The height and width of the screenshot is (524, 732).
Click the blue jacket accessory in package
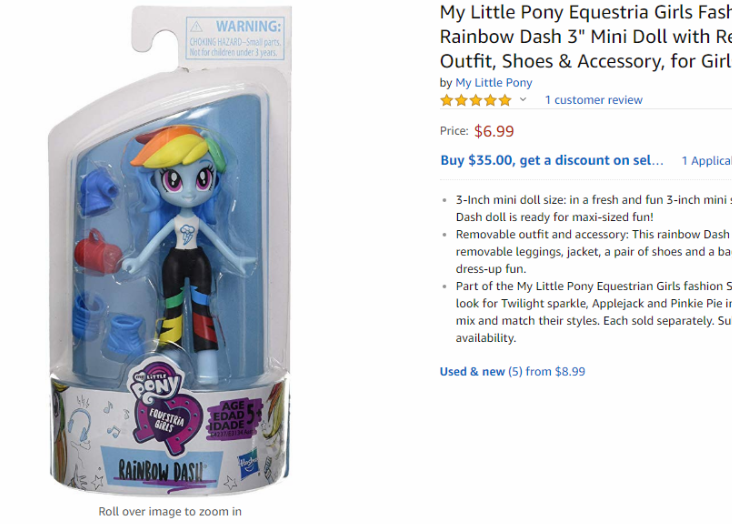tap(98, 192)
